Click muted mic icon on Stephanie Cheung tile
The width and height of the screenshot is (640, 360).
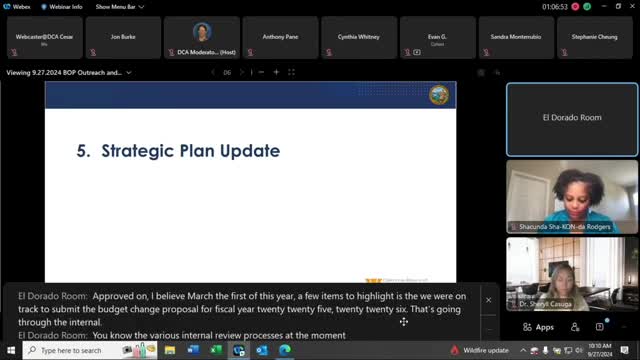click(x=564, y=52)
